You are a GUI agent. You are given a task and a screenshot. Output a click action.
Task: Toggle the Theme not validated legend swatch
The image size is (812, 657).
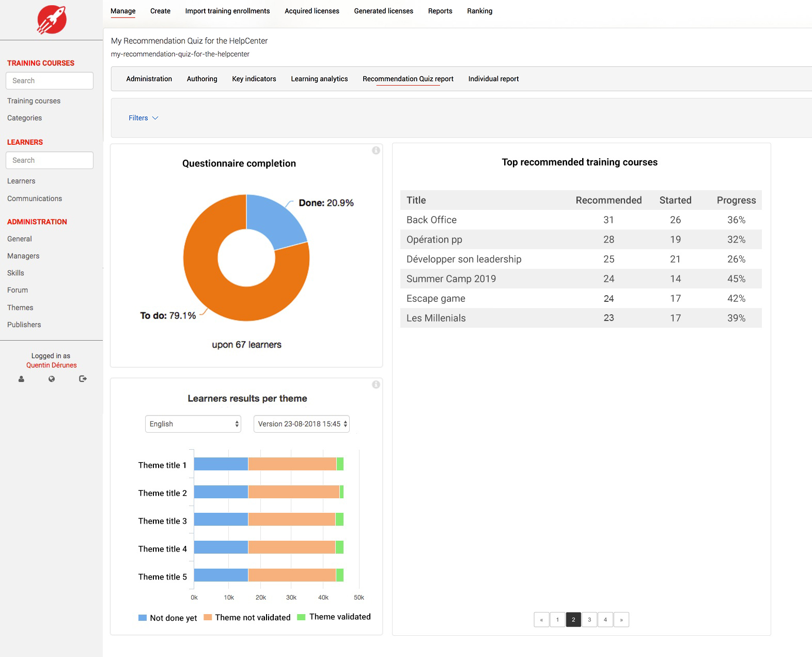point(208,617)
